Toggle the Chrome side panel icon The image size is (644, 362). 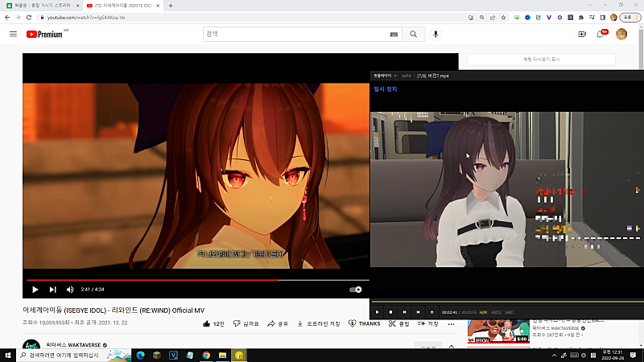tap(602, 18)
